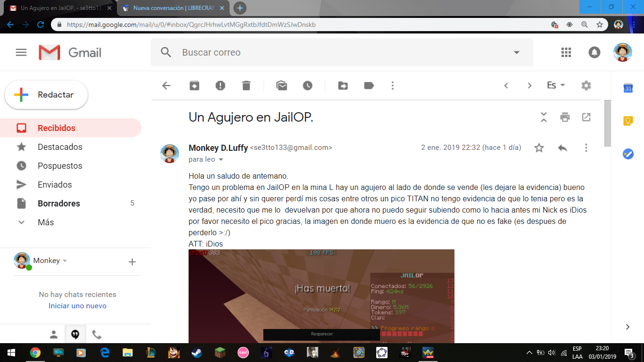Go to the newer conversation arrow
This screenshot has height=362, width=644.
(x=506, y=85)
